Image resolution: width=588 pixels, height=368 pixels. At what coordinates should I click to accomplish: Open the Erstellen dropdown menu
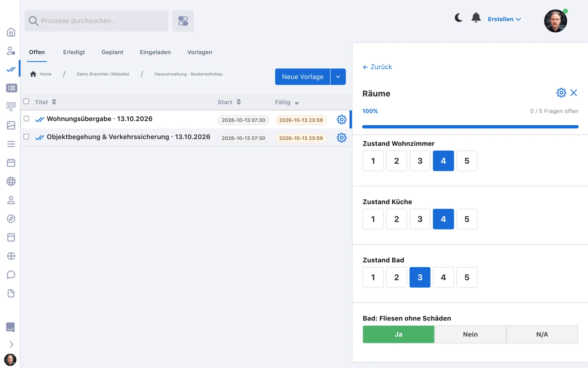click(504, 19)
